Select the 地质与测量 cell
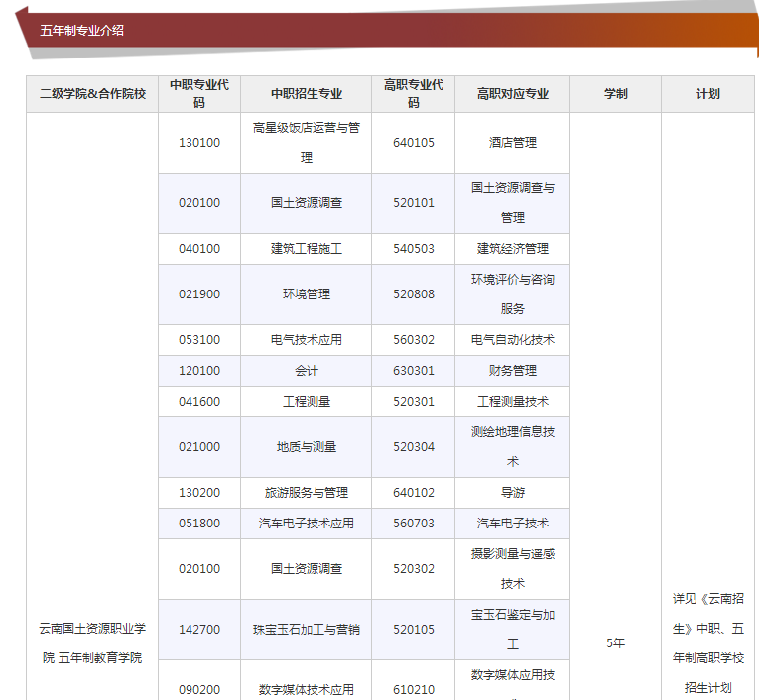Screen dimensions: 759x700 point(306,447)
